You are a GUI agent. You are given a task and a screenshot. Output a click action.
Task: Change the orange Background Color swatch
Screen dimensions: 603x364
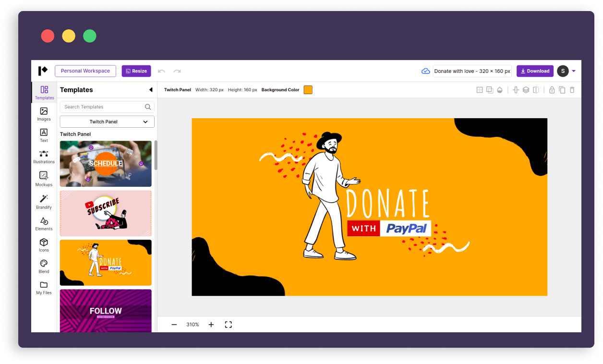click(308, 89)
